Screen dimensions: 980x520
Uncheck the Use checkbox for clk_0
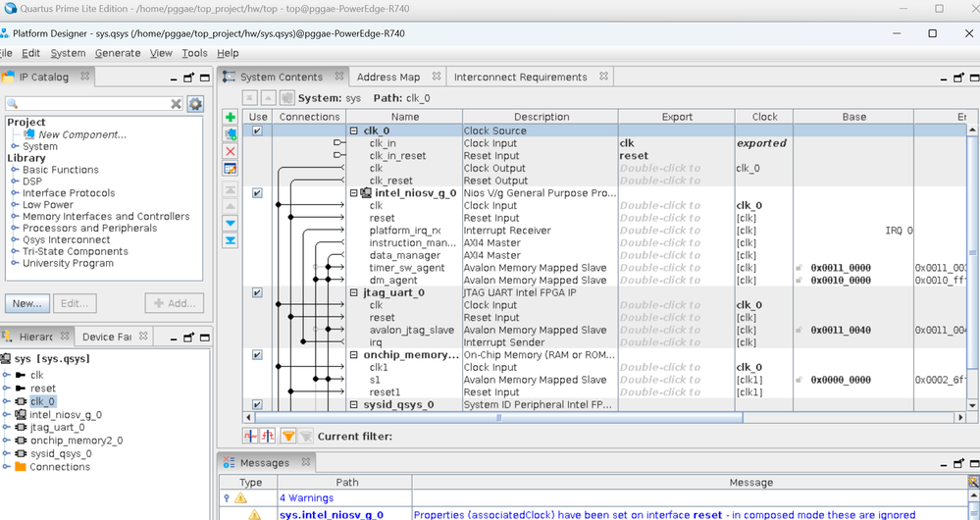coord(257,131)
